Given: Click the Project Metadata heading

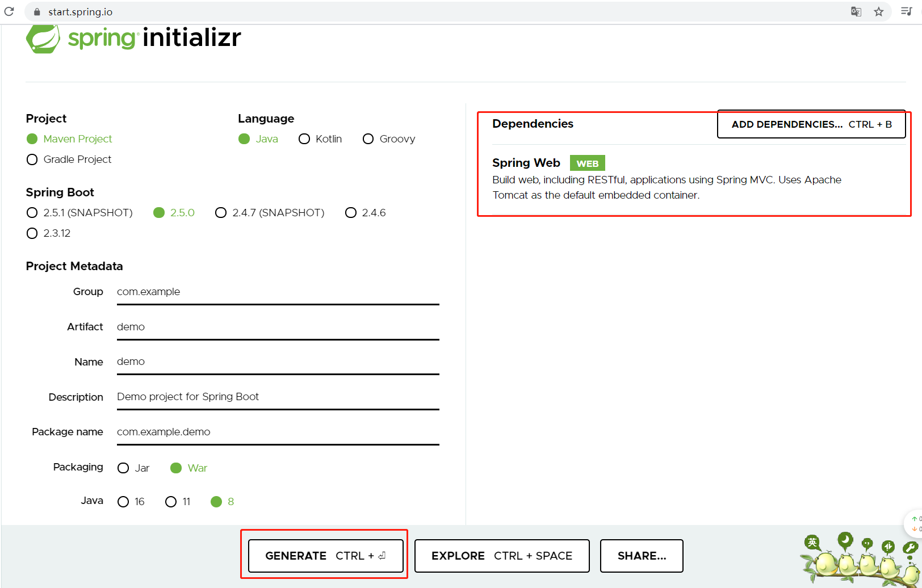Looking at the screenshot, I should click(74, 266).
